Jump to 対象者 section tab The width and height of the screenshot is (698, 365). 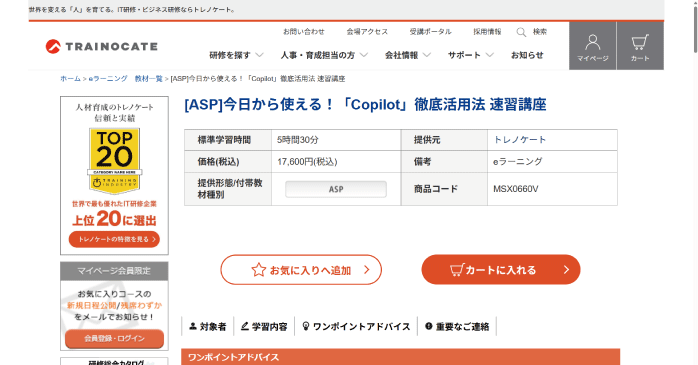[x=208, y=327]
